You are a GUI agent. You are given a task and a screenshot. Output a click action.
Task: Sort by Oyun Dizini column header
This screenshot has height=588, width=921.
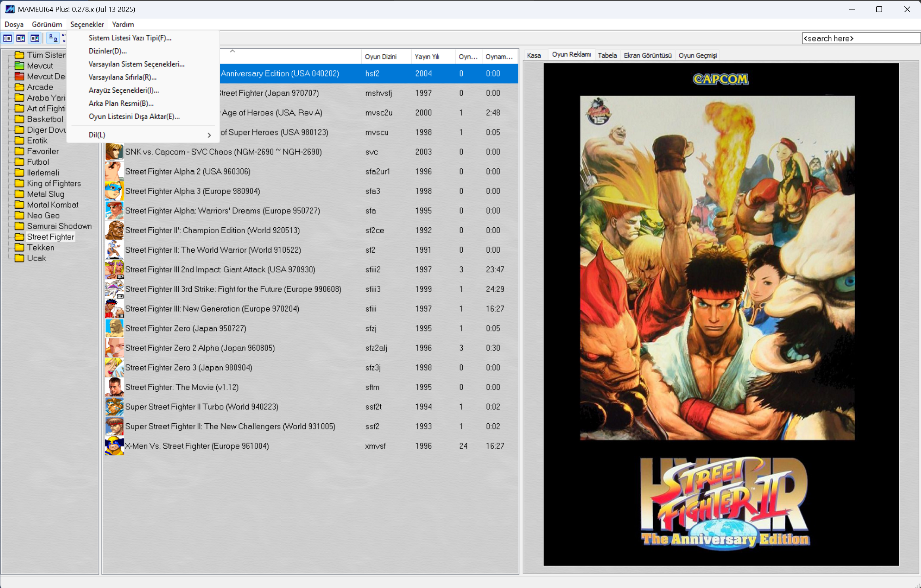coord(386,57)
